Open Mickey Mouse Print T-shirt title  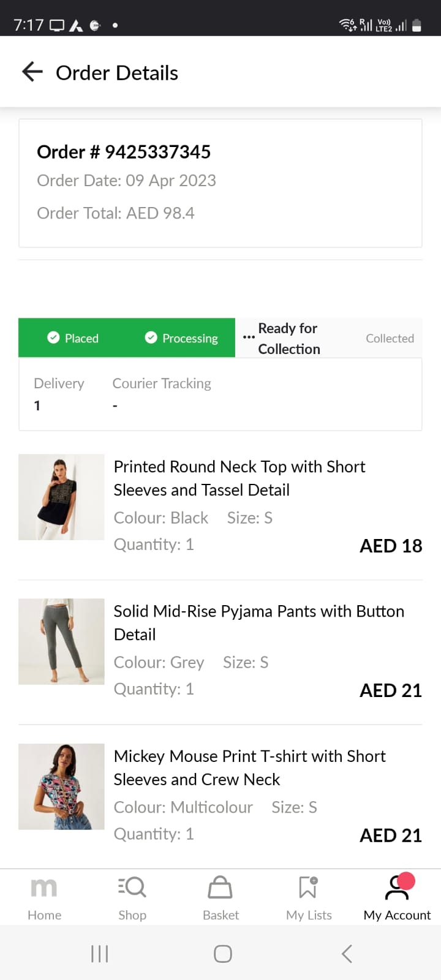pyautogui.click(x=249, y=767)
